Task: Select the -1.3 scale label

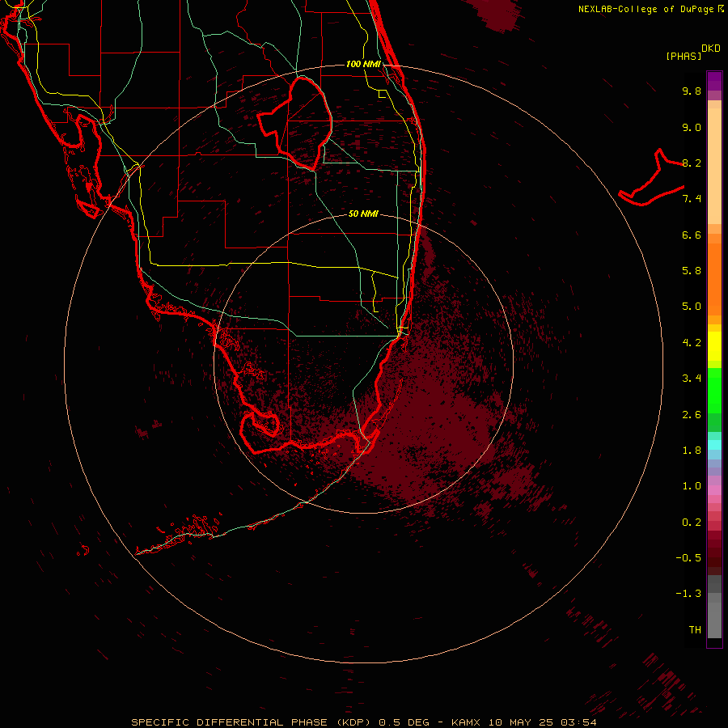Action: pos(688,594)
